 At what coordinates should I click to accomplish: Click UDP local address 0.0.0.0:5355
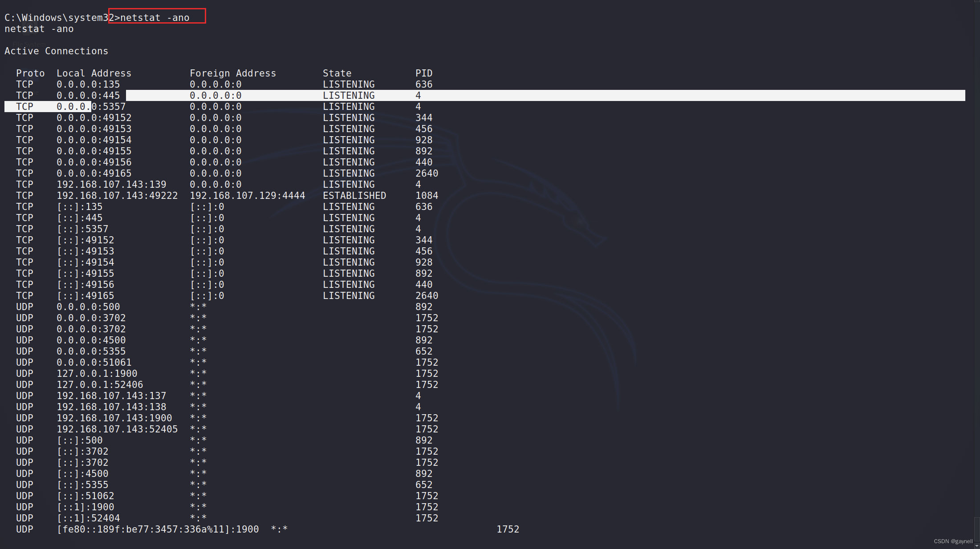[91, 351]
